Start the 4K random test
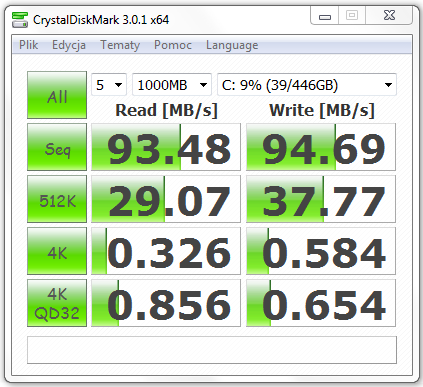 (x=57, y=251)
